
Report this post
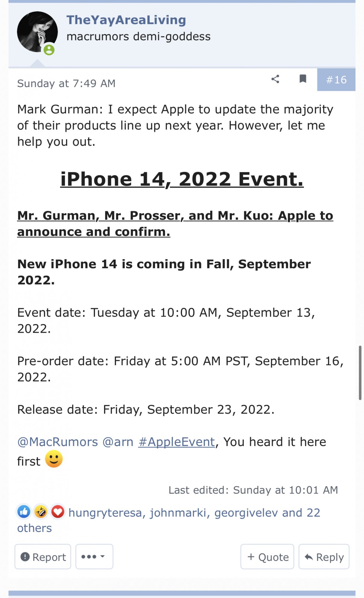point(43,557)
